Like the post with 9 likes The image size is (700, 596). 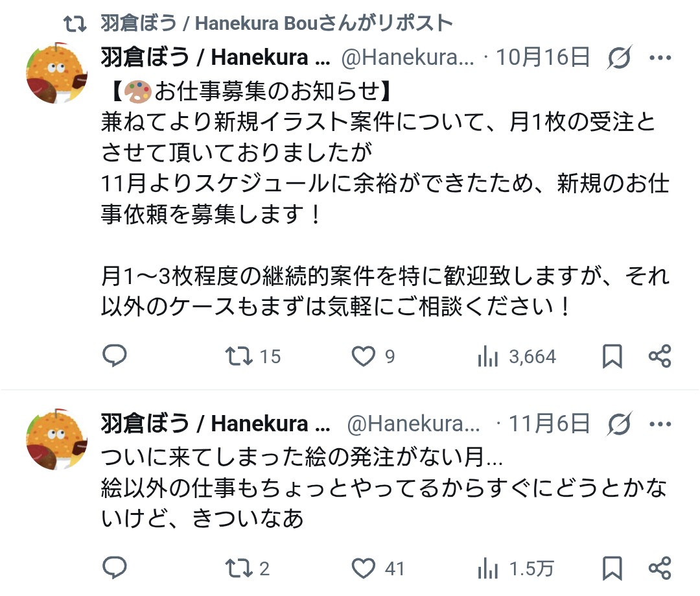364,356
